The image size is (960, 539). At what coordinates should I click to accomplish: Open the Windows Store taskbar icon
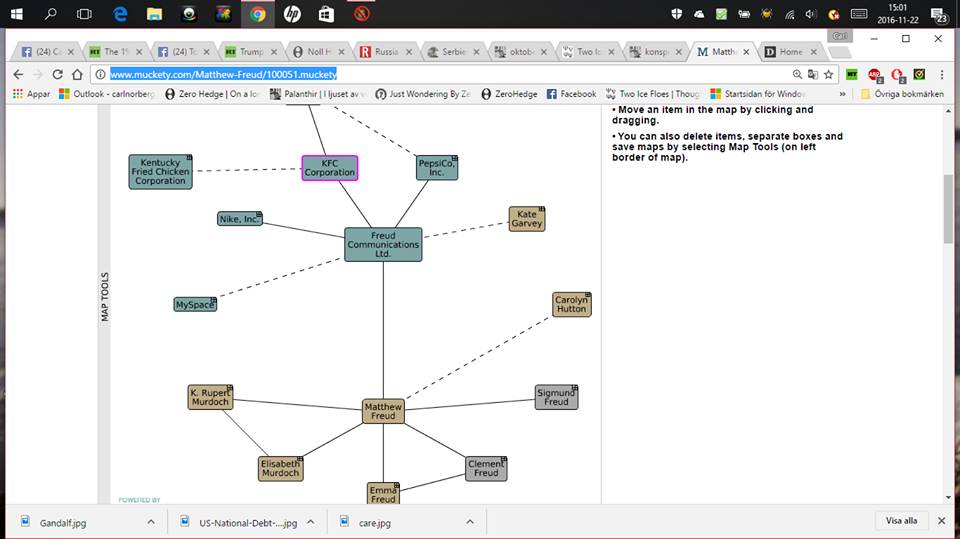tap(326, 14)
